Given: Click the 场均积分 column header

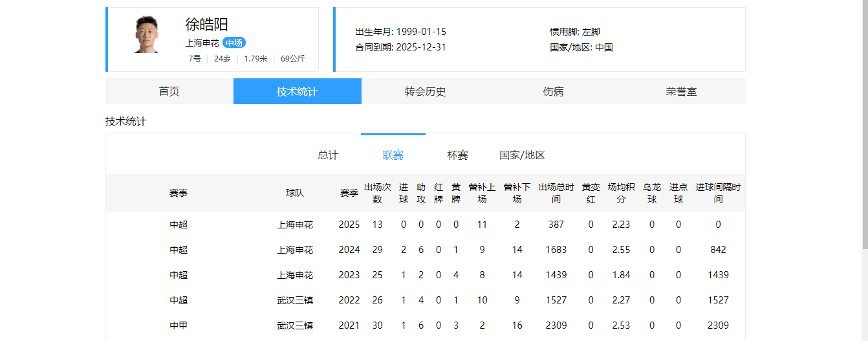Looking at the screenshot, I should [621, 193].
